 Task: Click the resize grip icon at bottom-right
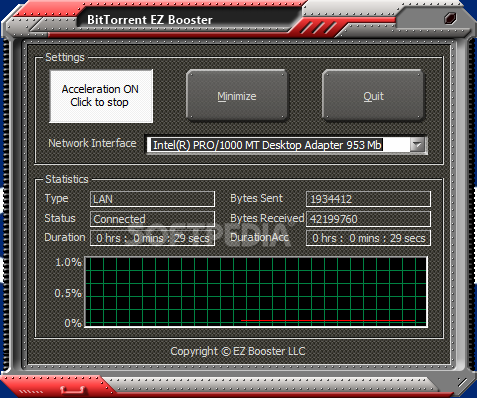[462, 382]
